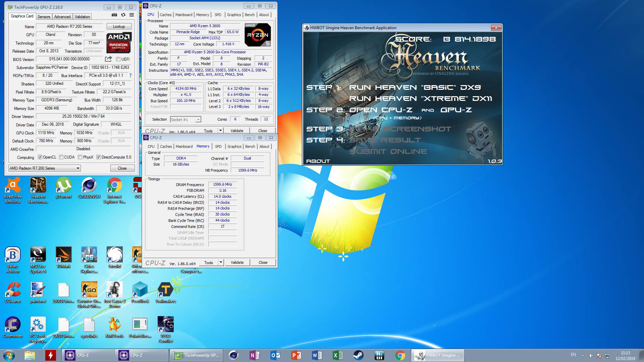
Task: Open µTorrent desktop icon
Action: pos(64,188)
